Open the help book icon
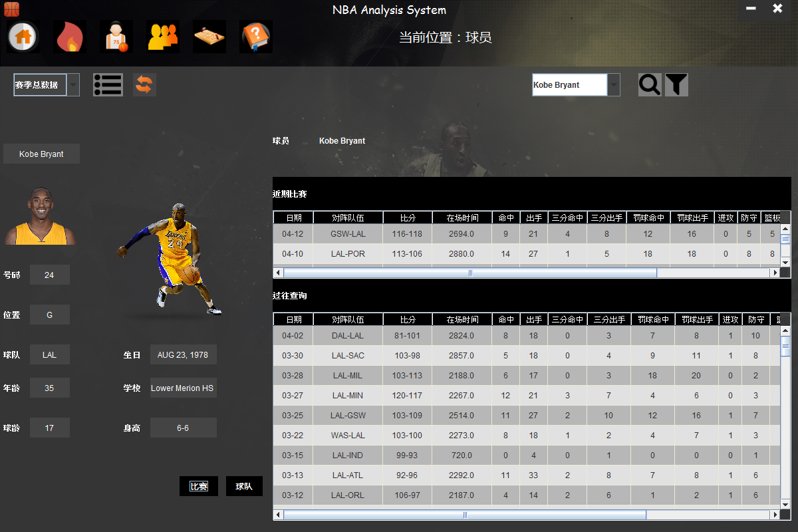The width and height of the screenshot is (798, 532). (255, 37)
